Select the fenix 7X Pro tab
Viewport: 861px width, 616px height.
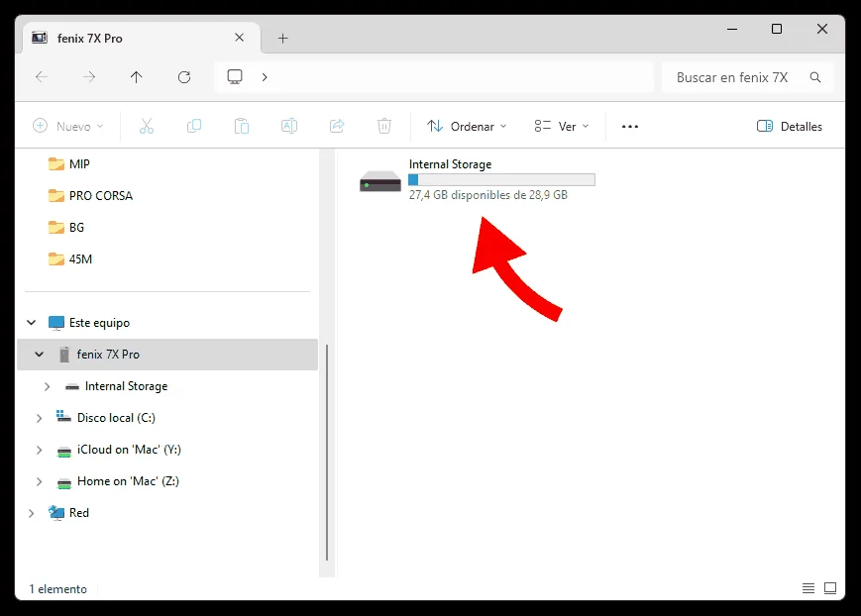click(x=142, y=38)
